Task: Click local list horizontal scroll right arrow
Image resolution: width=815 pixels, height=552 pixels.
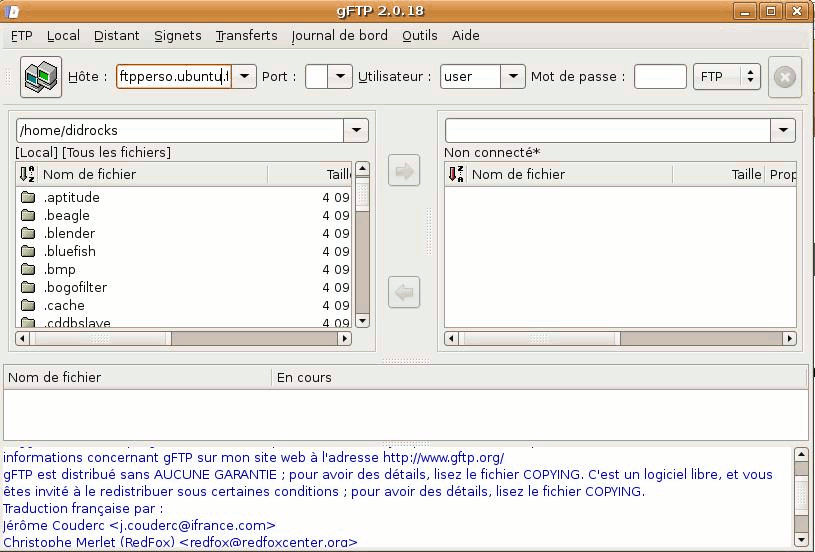Action: click(344, 338)
